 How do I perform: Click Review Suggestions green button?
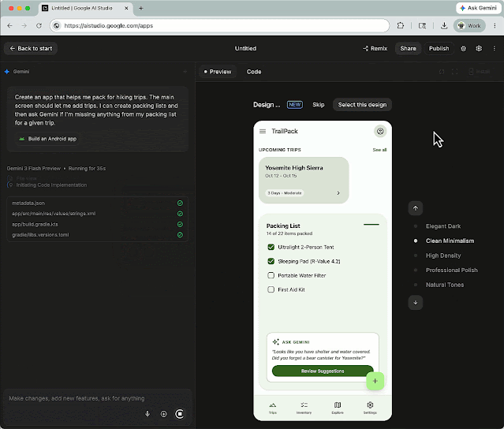(323, 371)
